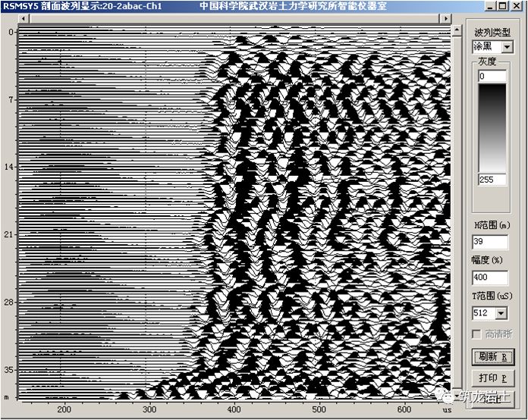Click the vertical scrollbar up arrow
Image resolution: width=528 pixels, height=420 pixels.
(457, 31)
